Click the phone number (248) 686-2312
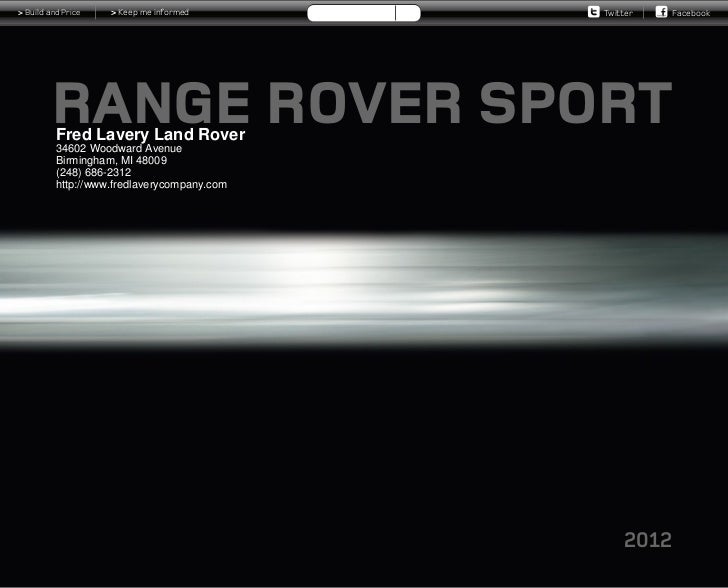This screenshot has height=588, width=728. (x=93, y=172)
